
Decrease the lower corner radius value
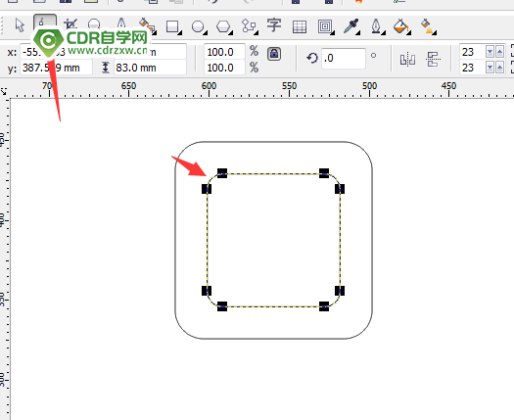[491, 68]
